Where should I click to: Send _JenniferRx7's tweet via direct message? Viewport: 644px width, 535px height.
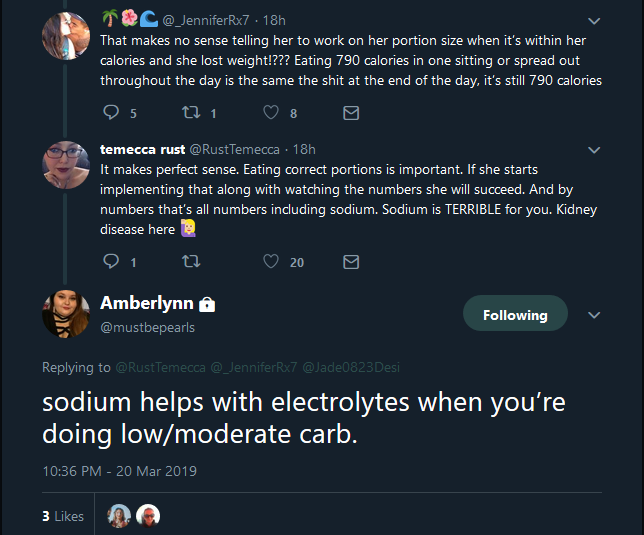point(351,113)
